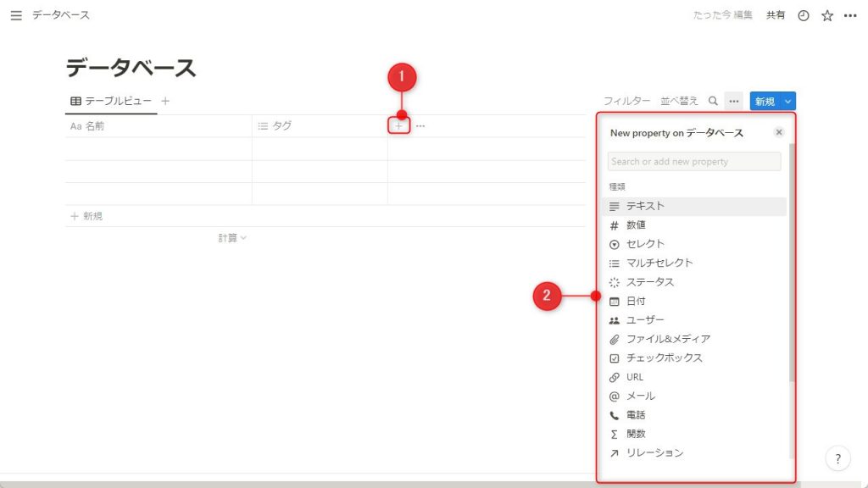
Task: Choose the URL property type
Action: coord(694,377)
